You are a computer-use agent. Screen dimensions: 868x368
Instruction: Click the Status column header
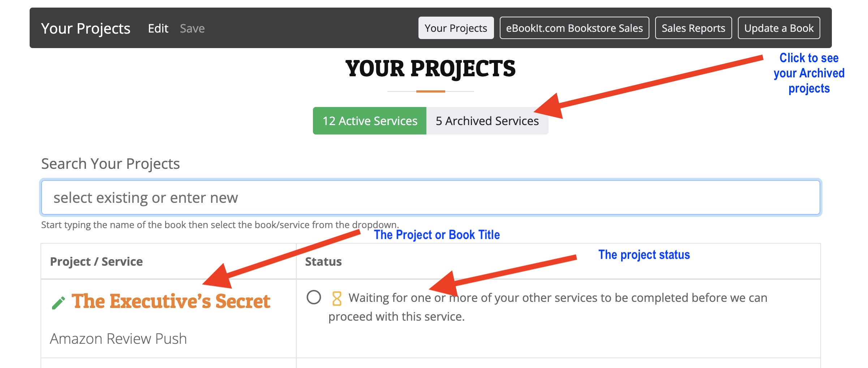click(x=323, y=261)
